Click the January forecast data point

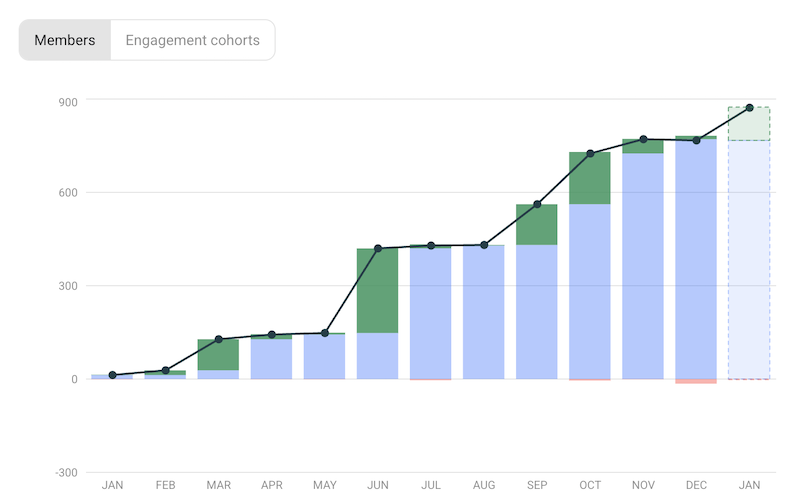point(749,108)
